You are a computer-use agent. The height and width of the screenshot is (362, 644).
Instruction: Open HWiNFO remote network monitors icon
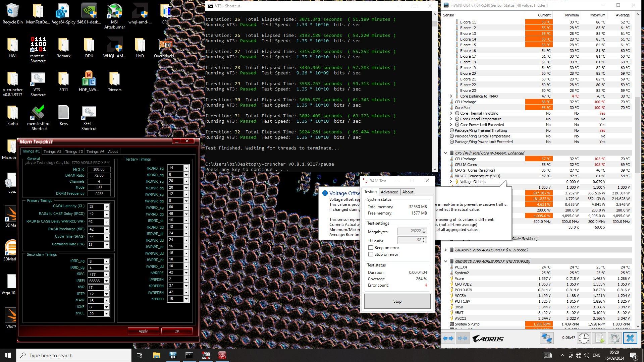click(546, 339)
